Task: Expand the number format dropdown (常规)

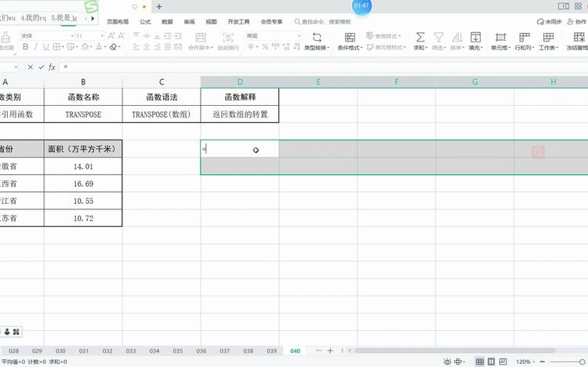Action: point(299,35)
